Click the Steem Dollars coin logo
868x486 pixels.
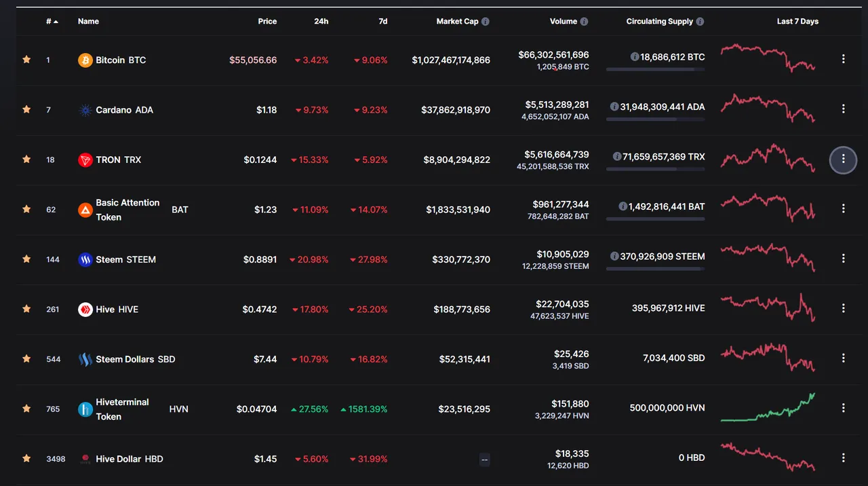tap(85, 360)
